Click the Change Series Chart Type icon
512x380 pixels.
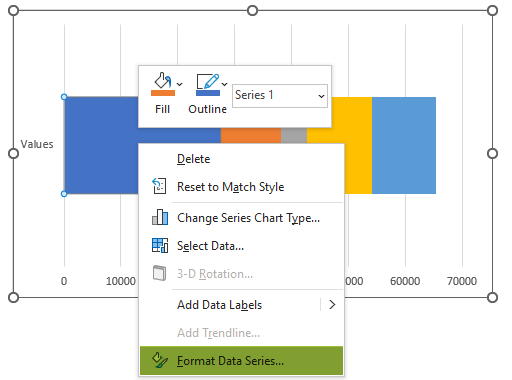pos(160,217)
